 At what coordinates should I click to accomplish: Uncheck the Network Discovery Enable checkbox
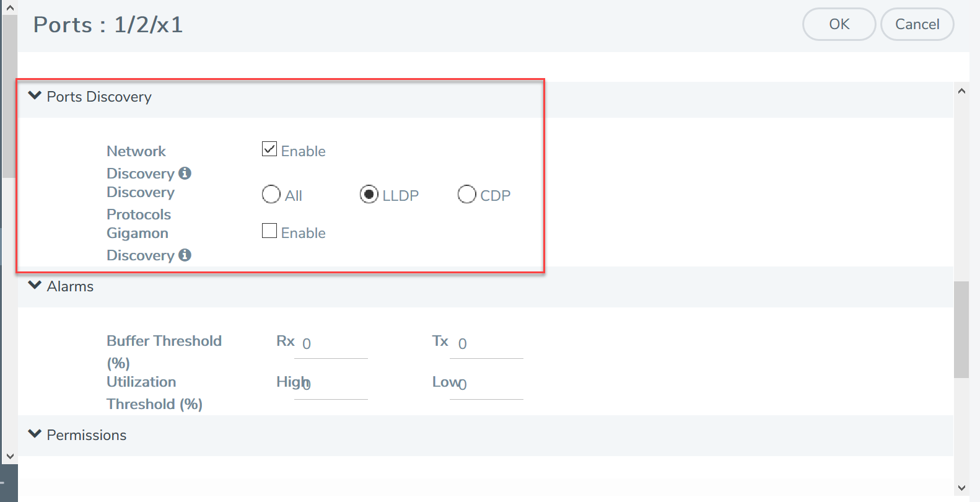pyautogui.click(x=269, y=149)
